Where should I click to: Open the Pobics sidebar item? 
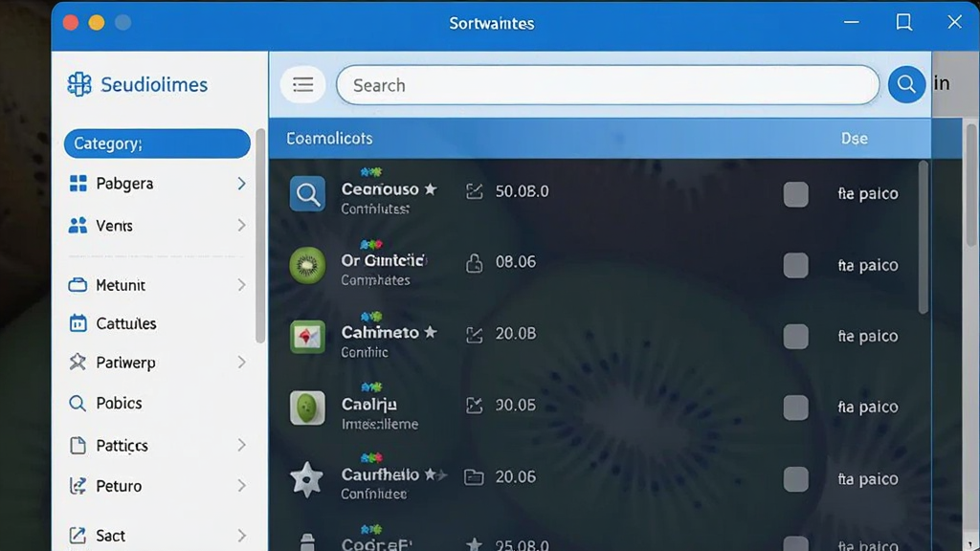pyautogui.click(x=158, y=404)
